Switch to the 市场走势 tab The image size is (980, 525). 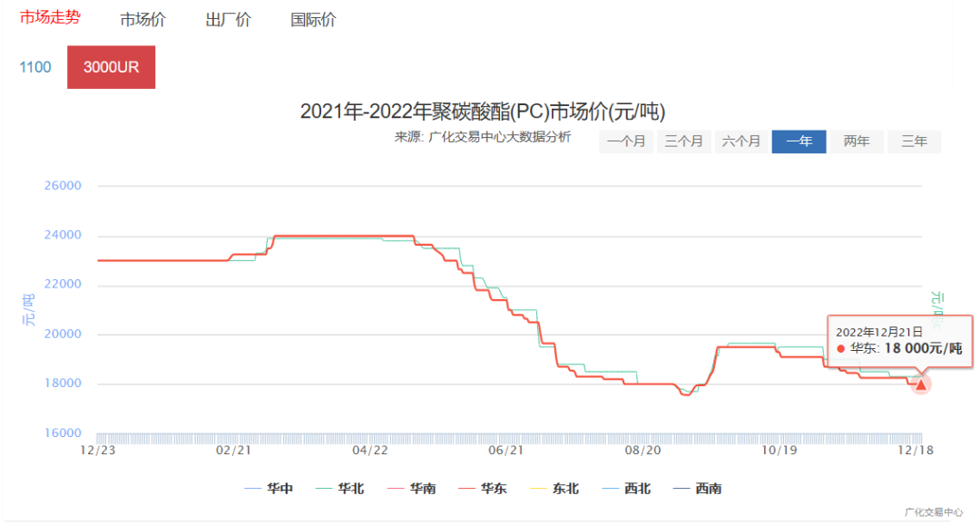[50, 18]
